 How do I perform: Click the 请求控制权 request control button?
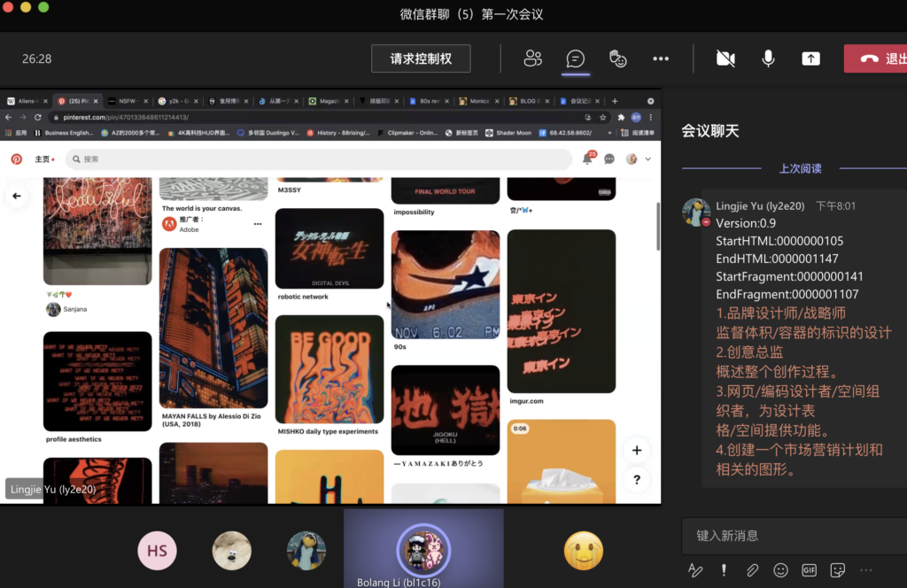click(x=421, y=58)
